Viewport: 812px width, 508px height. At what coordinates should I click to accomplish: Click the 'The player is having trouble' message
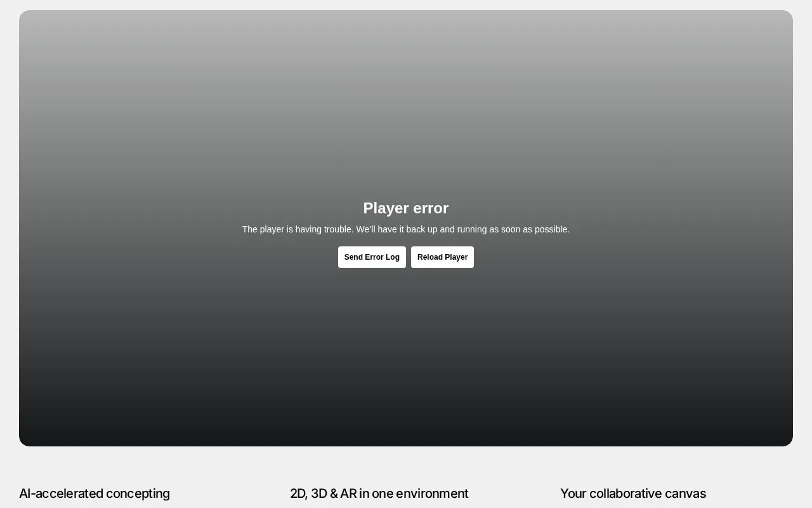coord(406,229)
